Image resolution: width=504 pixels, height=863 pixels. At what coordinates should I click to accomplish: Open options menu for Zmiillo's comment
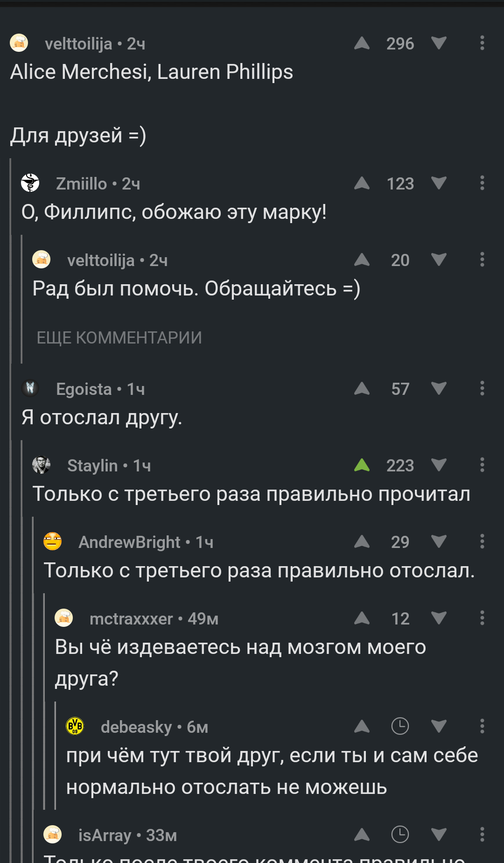pos(482,183)
